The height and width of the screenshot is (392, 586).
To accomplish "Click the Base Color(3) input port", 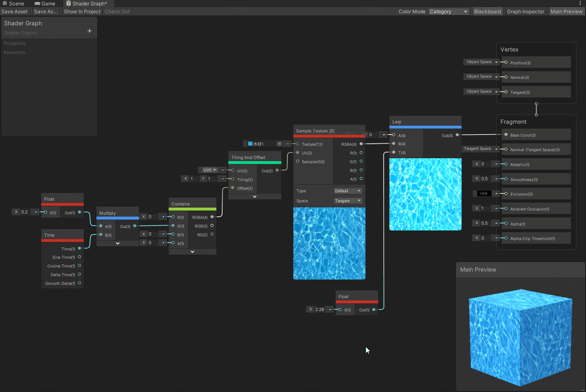I will pyautogui.click(x=506, y=135).
